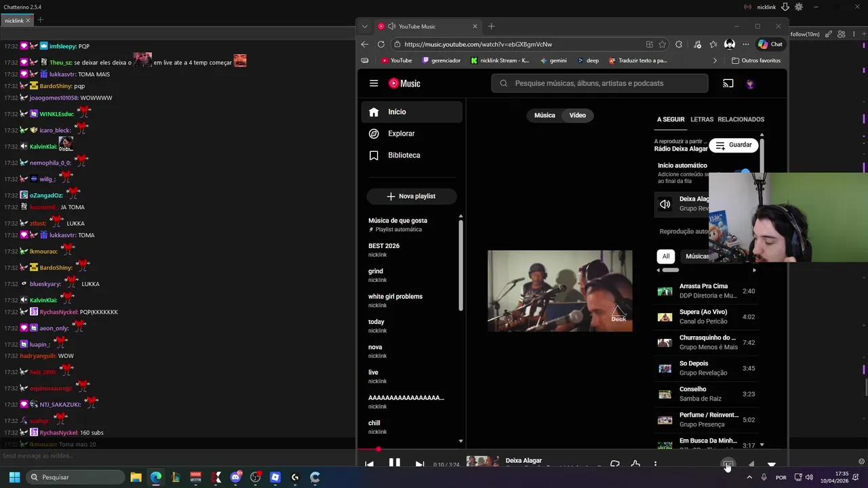This screenshot has height=488, width=868.
Task: Open Chatterino account downloads icon
Action: click(x=785, y=7)
